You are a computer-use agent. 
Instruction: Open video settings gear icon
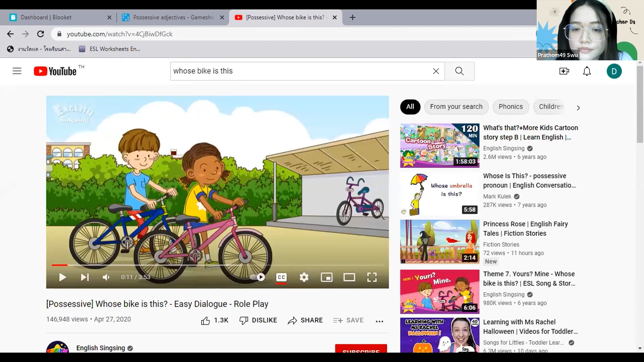tap(304, 277)
